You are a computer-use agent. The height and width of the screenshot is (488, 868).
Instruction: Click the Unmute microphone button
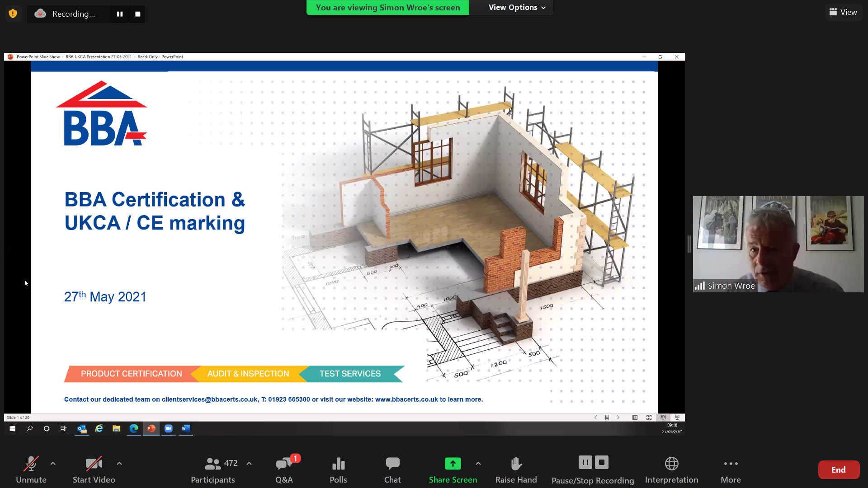pos(31,470)
